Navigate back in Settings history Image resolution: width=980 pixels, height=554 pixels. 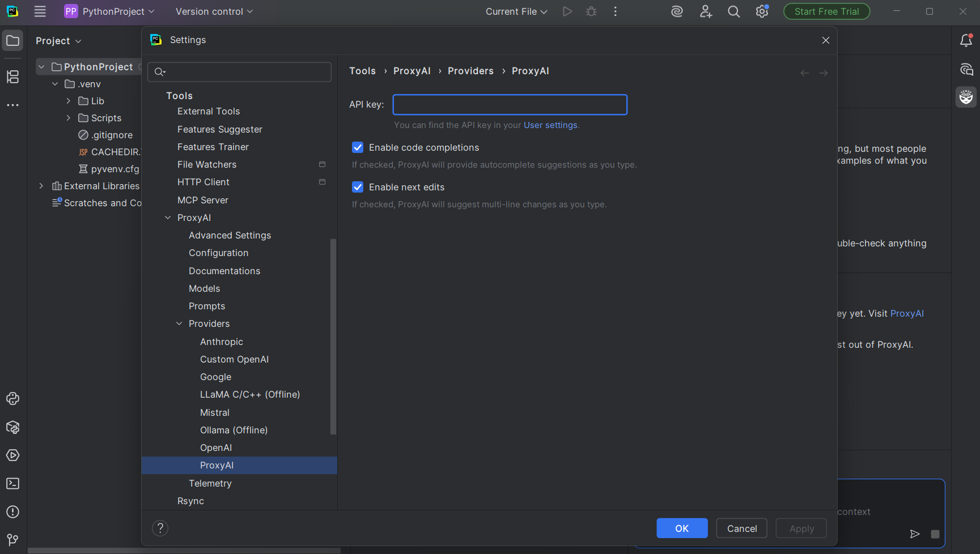(x=805, y=73)
